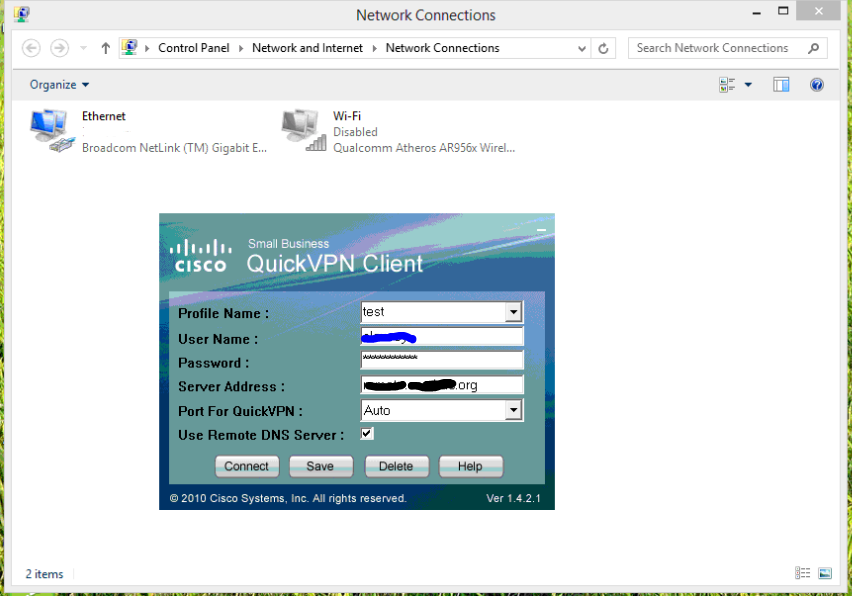The image size is (852, 596).
Task: Click the Broadcom NetLink adapter description
Action: pos(174,148)
